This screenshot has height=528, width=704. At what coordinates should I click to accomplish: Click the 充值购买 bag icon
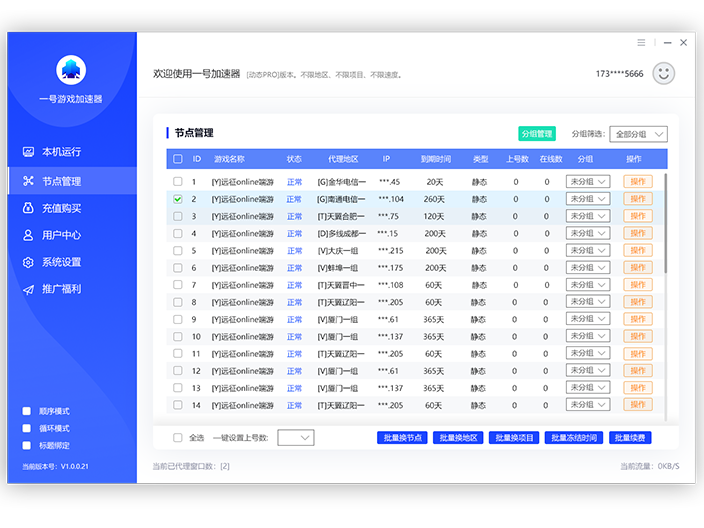coord(28,208)
